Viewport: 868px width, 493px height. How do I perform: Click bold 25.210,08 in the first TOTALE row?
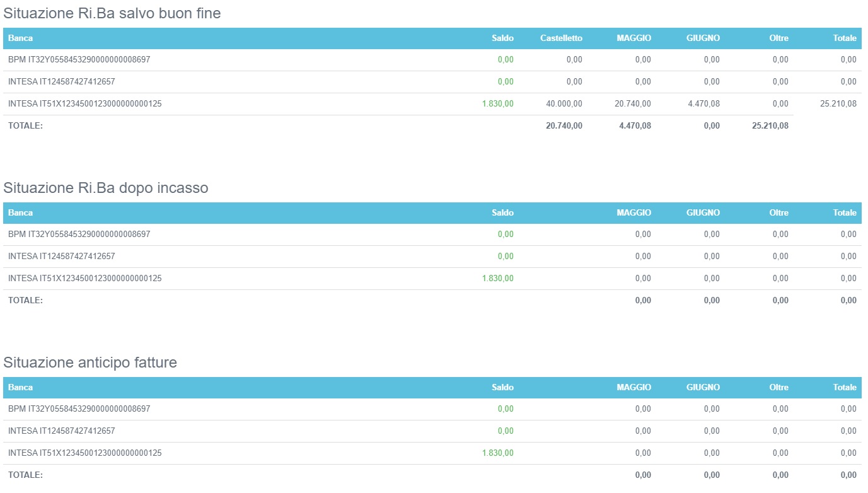coord(770,126)
